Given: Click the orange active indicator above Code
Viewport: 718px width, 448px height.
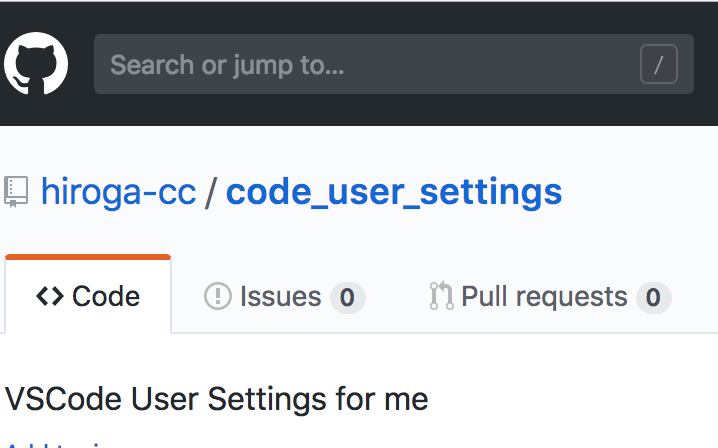Looking at the screenshot, I should (88, 257).
